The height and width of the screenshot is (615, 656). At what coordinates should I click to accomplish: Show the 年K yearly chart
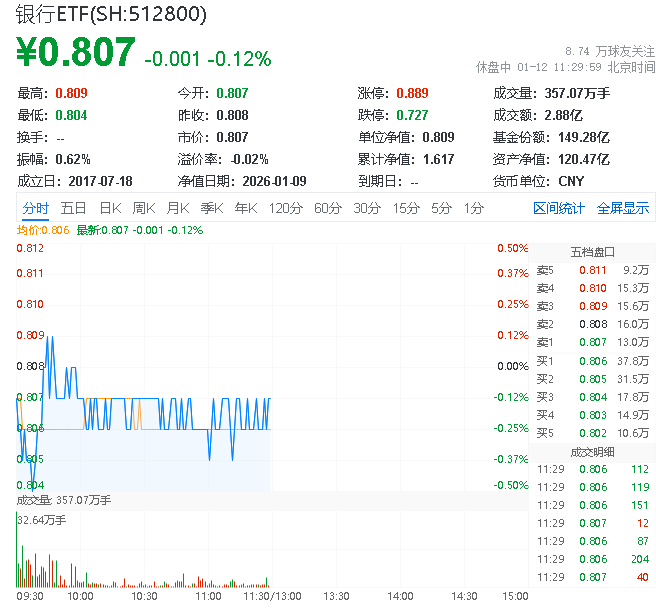tap(245, 208)
